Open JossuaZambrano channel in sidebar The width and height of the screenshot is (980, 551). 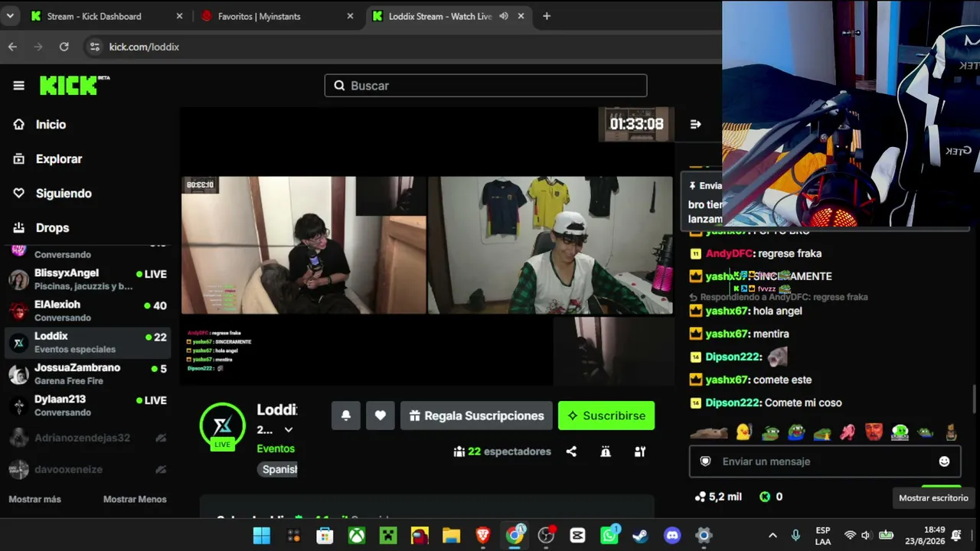87,374
